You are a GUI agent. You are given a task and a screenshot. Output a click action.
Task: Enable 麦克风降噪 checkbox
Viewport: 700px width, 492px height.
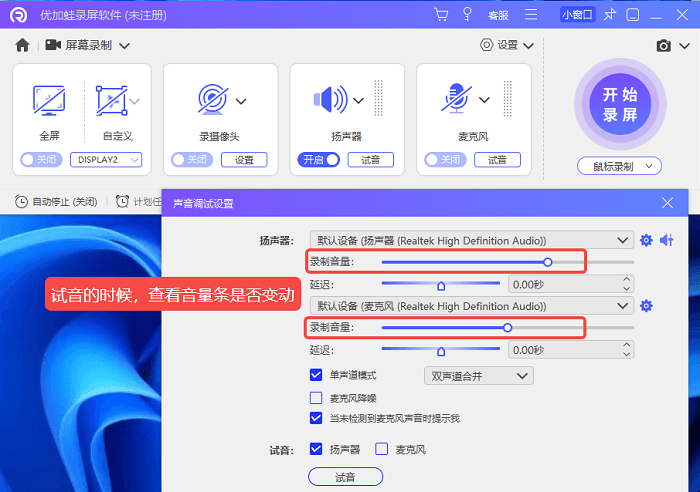pos(316,398)
